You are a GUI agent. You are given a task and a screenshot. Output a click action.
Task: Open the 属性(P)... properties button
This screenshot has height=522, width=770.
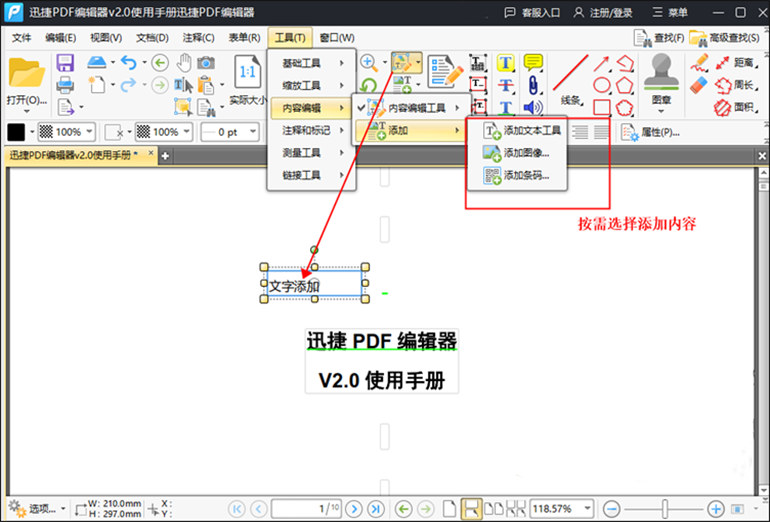[651, 132]
